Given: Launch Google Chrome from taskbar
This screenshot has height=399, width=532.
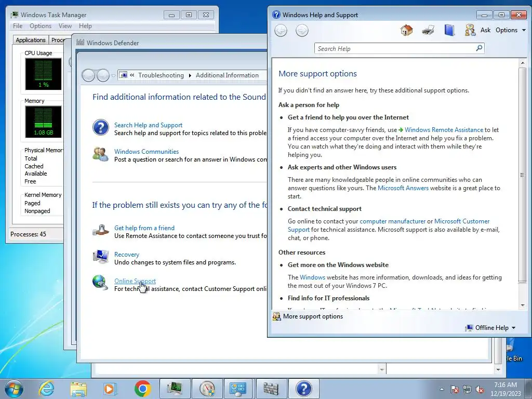Looking at the screenshot, I should point(142,389).
